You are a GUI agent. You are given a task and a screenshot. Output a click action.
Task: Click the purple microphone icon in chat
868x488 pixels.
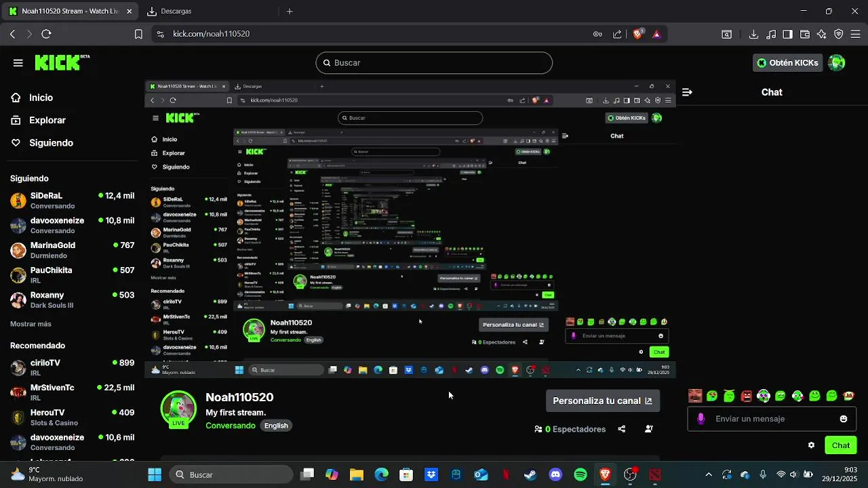(701, 419)
